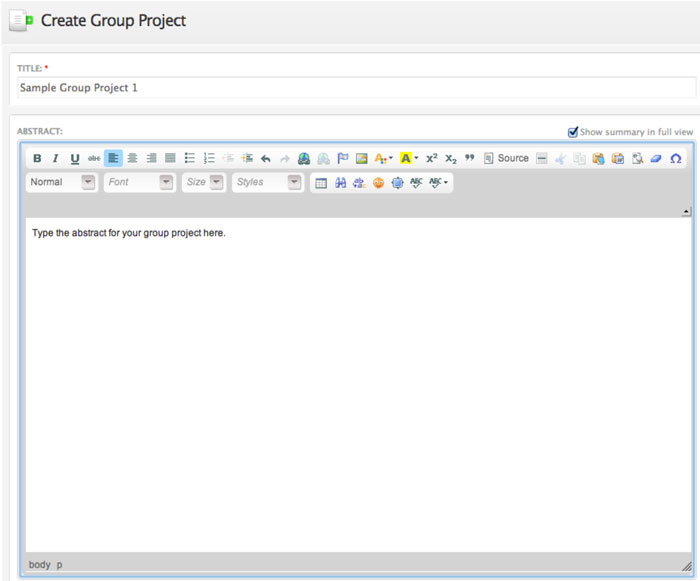
Task: Insert a bulleted list
Action: click(190, 158)
